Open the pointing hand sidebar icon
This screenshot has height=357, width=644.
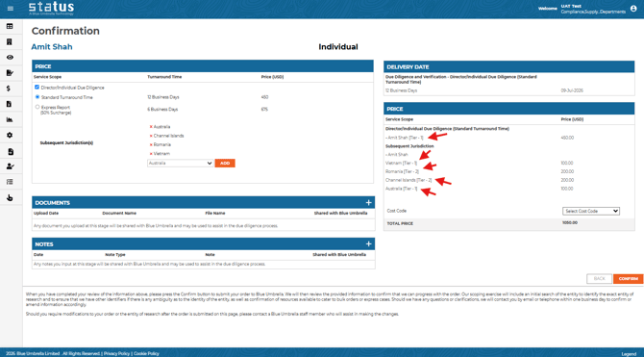coord(10,198)
